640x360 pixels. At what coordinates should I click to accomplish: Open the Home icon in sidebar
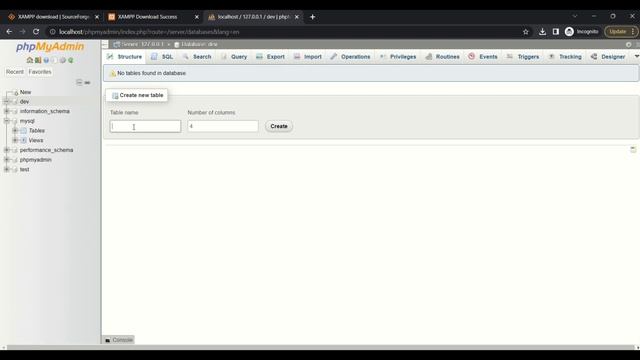pyautogui.click(x=29, y=60)
